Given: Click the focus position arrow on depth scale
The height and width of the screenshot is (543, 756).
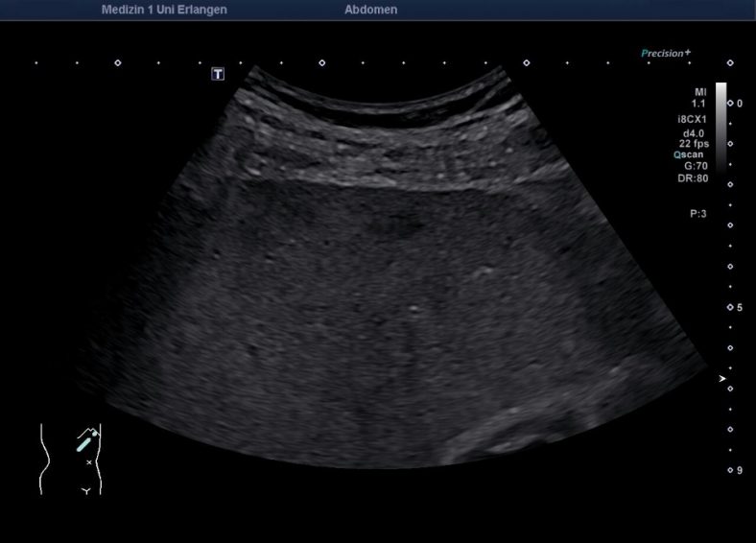Looking at the screenshot, I should 721,380.
